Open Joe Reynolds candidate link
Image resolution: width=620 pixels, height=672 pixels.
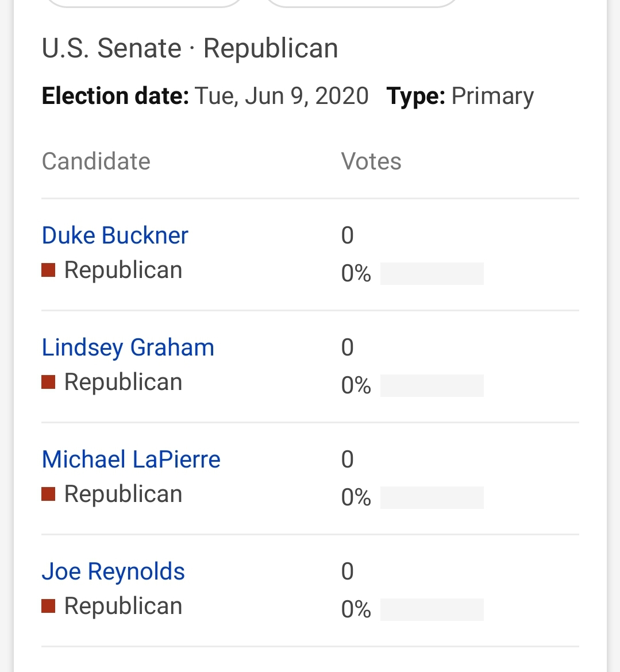click(x=113, y=571)
